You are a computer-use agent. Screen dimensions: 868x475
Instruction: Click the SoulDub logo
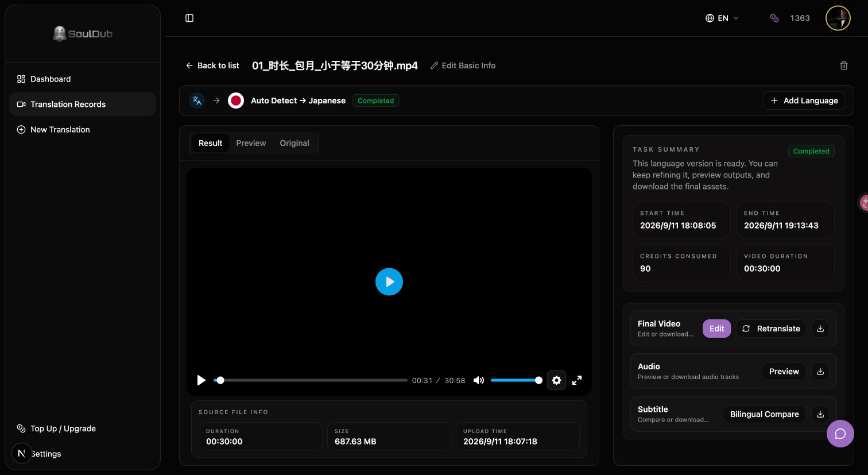click(83, 34)
